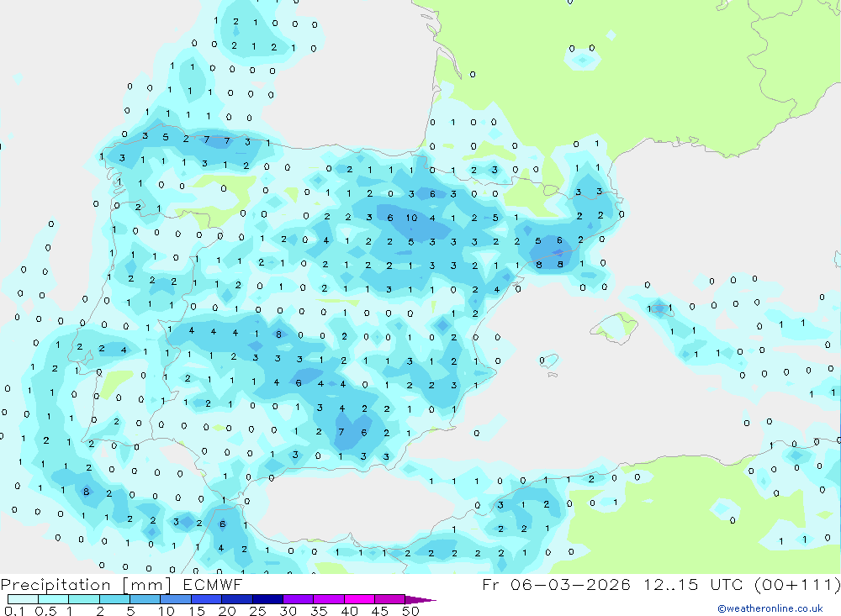Pick the 0.5–1 mm legend swatch
The image size is (841, 616).
[53, 599]
